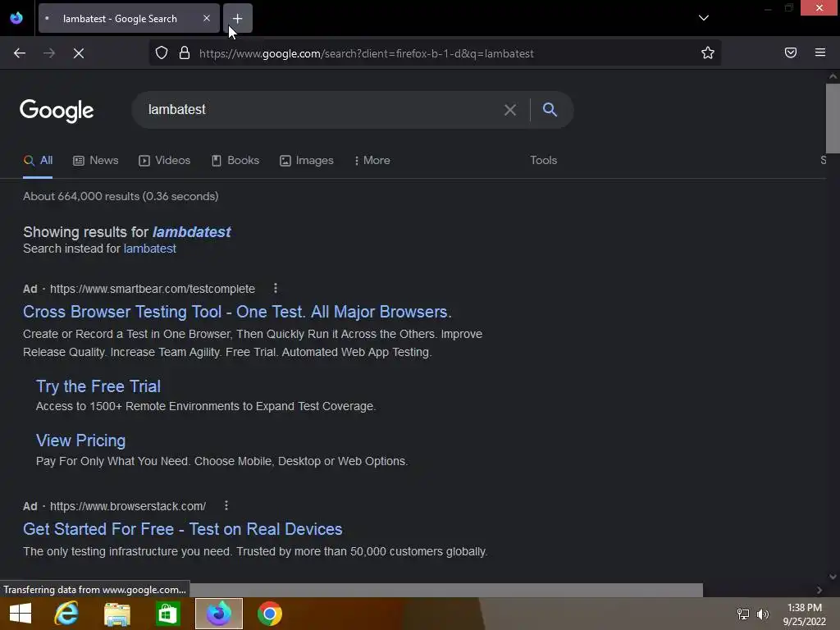
Task: Open Windows Store from taskbar
Action: 167,614
